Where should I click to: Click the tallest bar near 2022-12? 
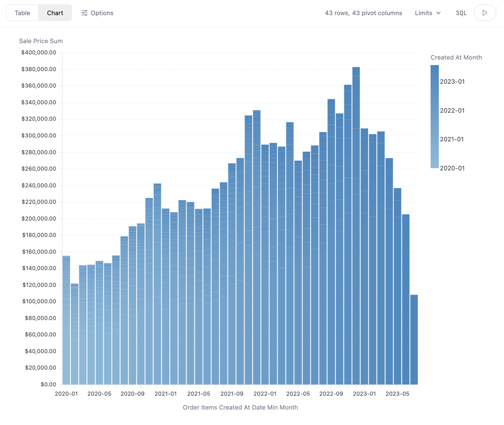356,225
